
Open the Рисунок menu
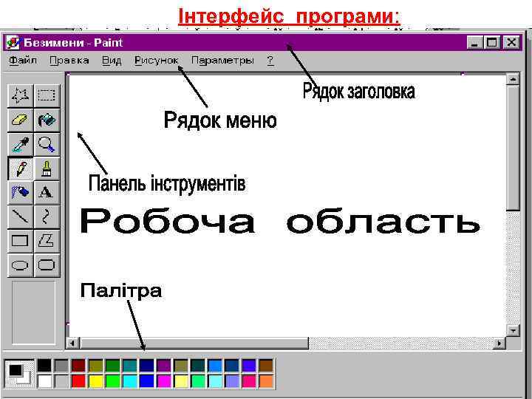tap(157, 61)
